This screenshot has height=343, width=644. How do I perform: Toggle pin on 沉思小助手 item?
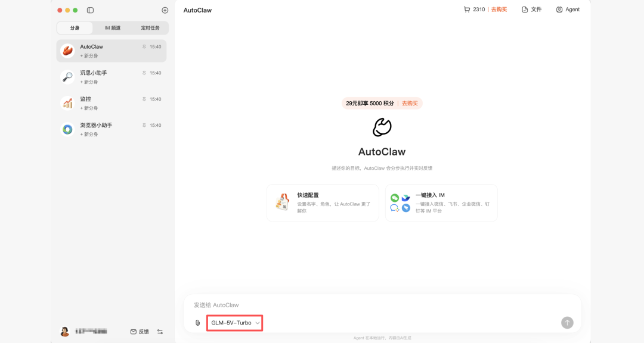[144, 73]
